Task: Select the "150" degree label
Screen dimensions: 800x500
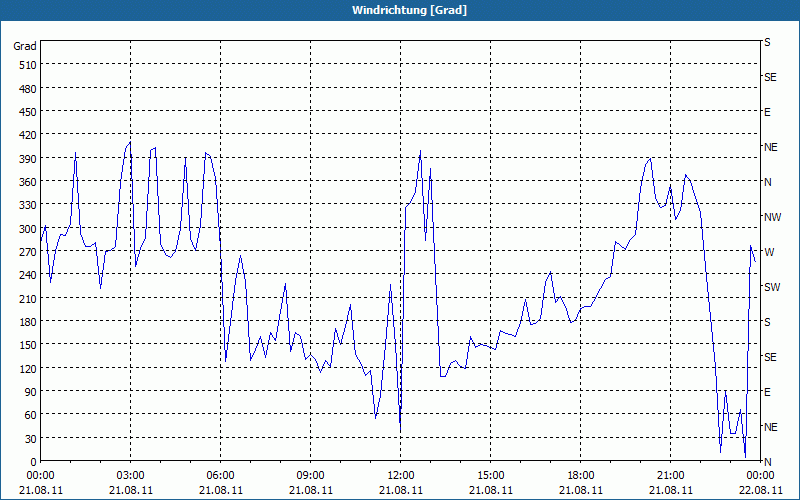Action: click(x=28, y=345)
